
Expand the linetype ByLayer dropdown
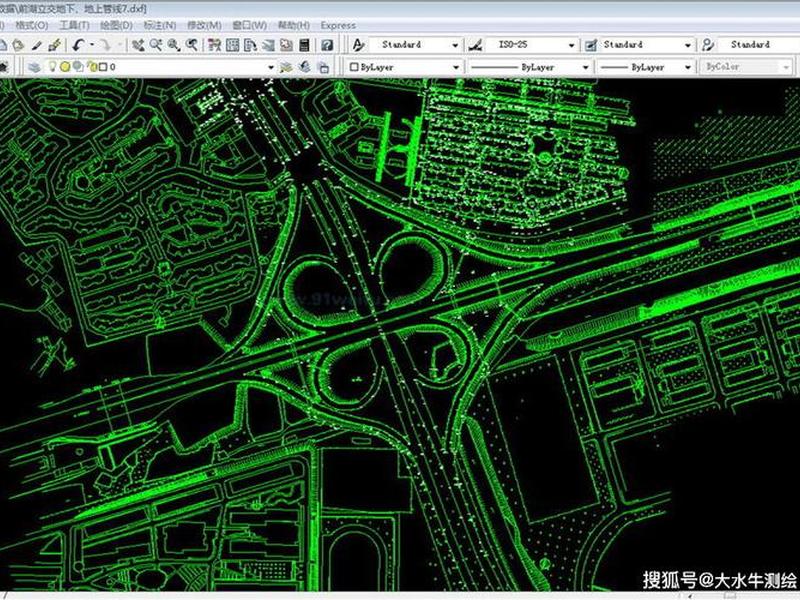coord(585,67)
